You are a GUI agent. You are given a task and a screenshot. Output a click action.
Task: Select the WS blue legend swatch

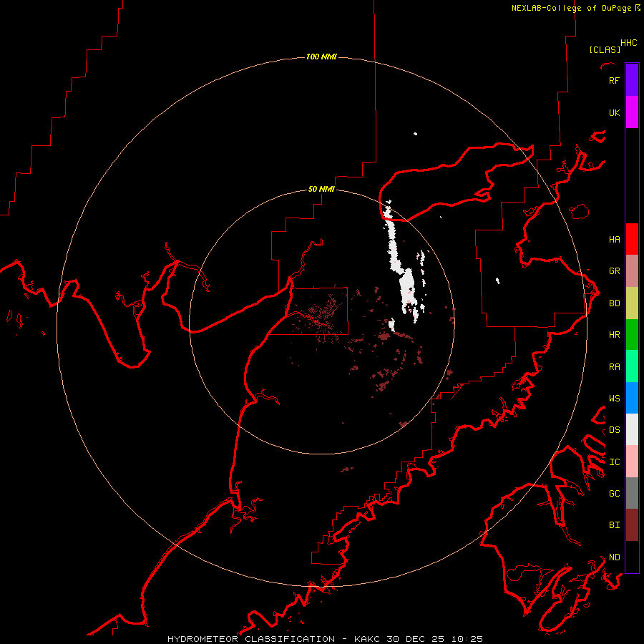[632, 398]
